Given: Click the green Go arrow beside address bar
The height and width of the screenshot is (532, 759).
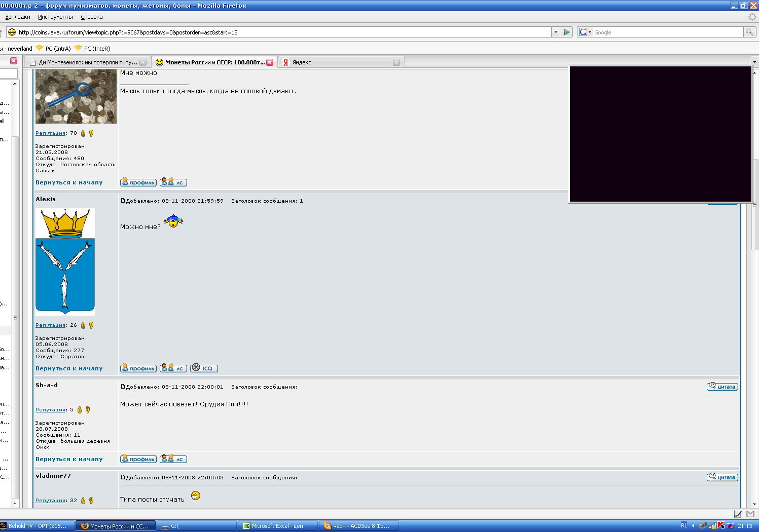Looking at the screenshot, I should [567, 32].
